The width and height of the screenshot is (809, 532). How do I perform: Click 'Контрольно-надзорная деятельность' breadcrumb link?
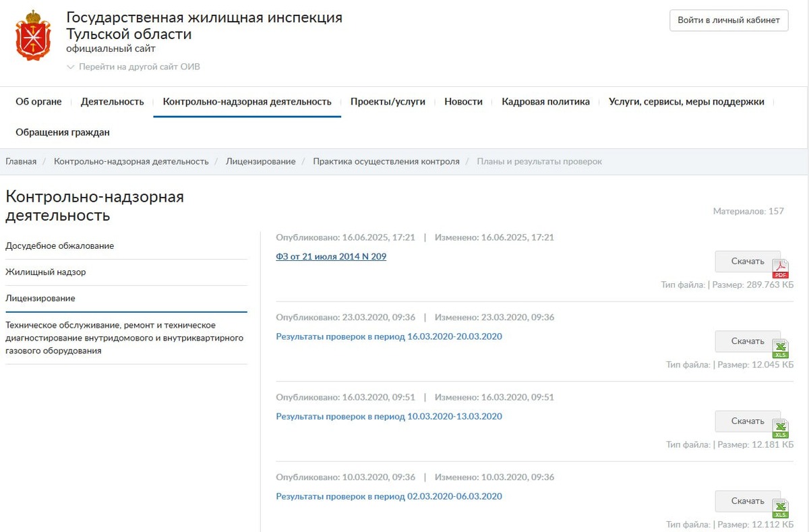(x=131, y=161)
